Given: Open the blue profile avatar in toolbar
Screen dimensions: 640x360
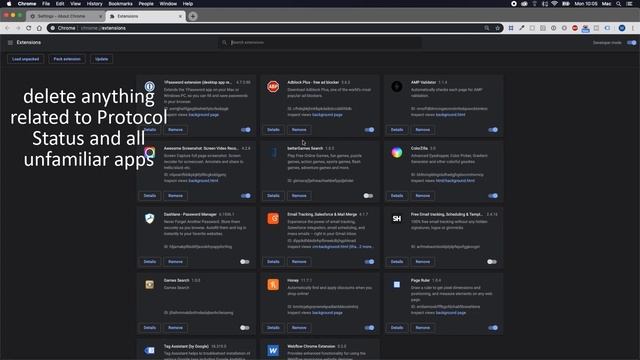Looking at the screenshot, I should tap(622, 28).
